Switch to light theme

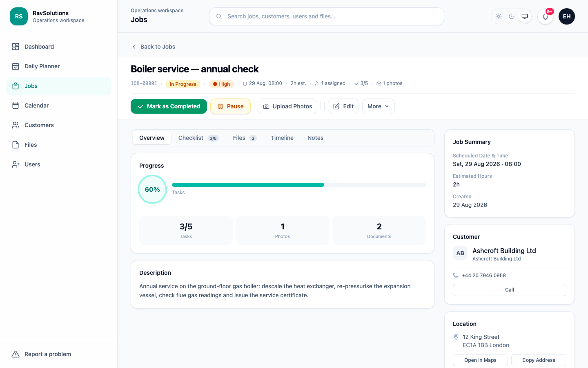coord(499,16)
